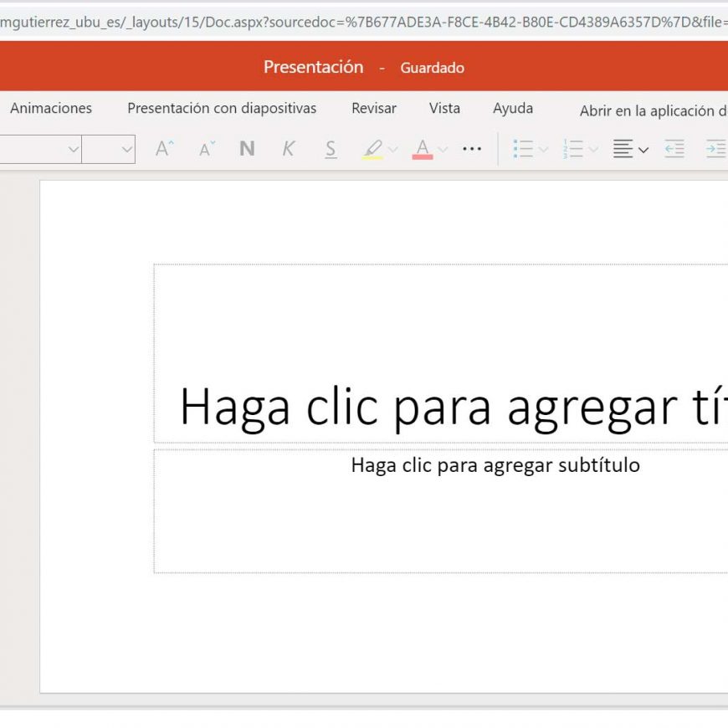Screen dimensions: 728x728
Task: Click the subtitle placeholder to add subtítulo
Action: point(441,510)
